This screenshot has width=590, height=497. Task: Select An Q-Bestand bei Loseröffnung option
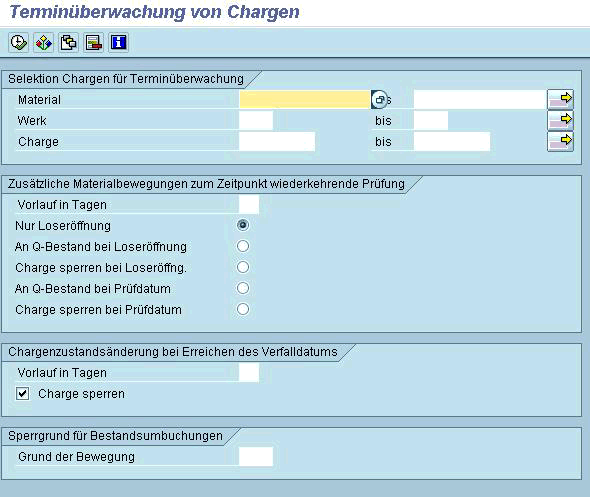pos(243,246)
